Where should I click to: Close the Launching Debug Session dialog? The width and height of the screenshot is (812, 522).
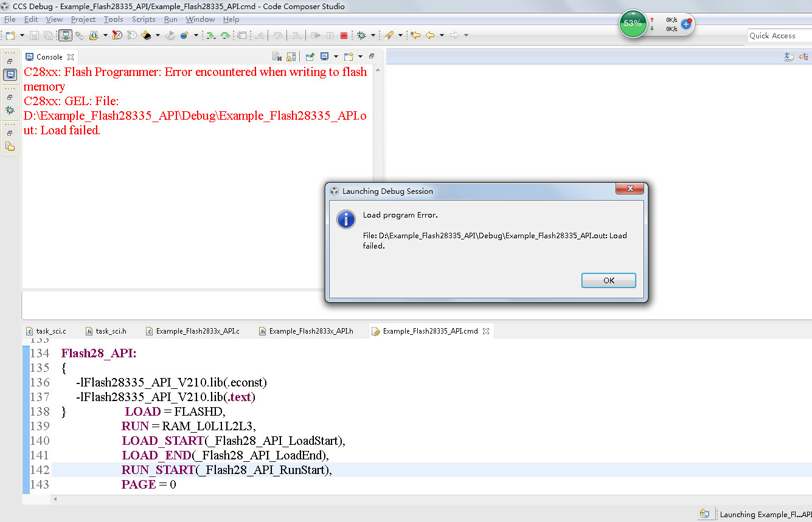tap(630, 188)
